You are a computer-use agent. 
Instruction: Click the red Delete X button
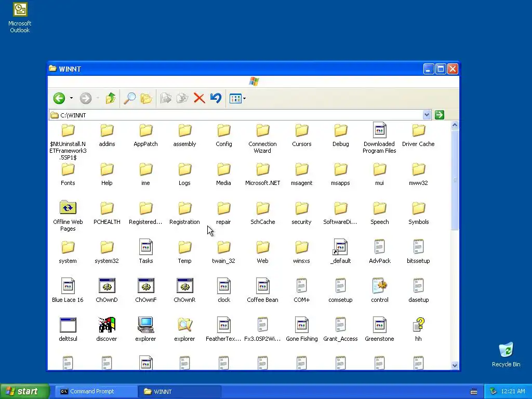(x=199, y=98)
